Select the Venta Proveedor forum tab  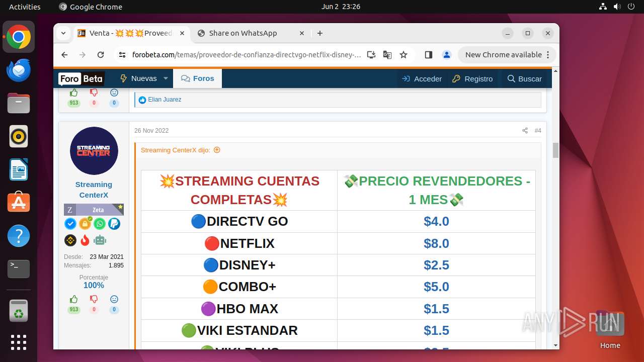coord(132,33)
